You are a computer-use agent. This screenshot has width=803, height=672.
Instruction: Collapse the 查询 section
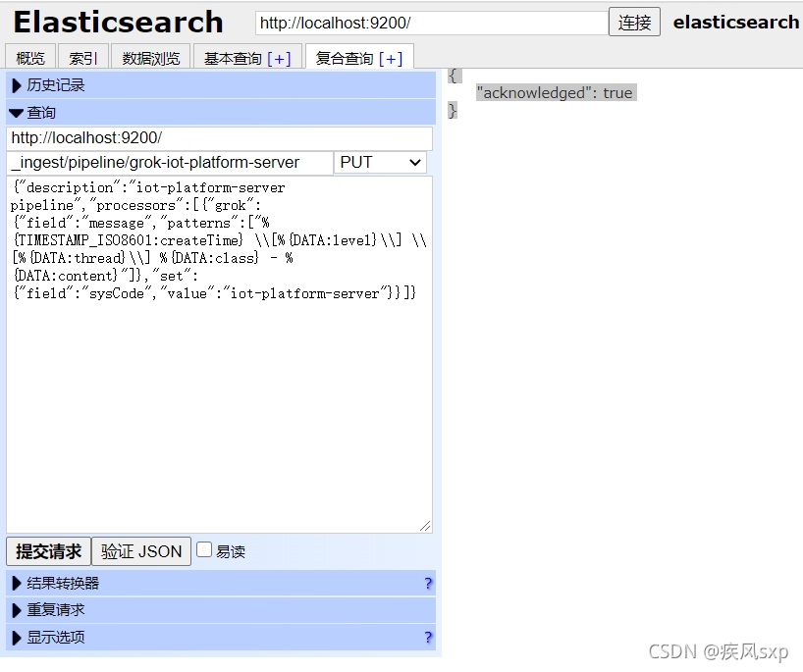coord(221,112)
